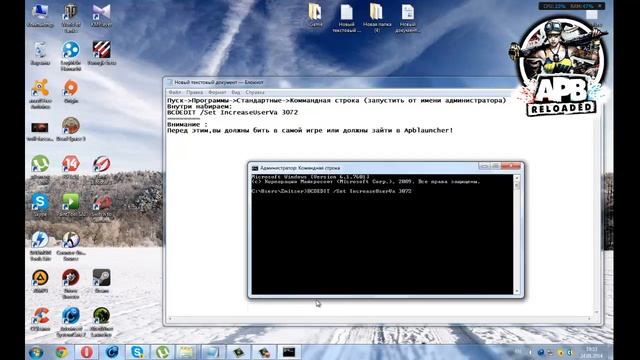The height and width of the screenshot is (360, 640).
Task: Click the Windows Start orb
Action: coord(36,352)
